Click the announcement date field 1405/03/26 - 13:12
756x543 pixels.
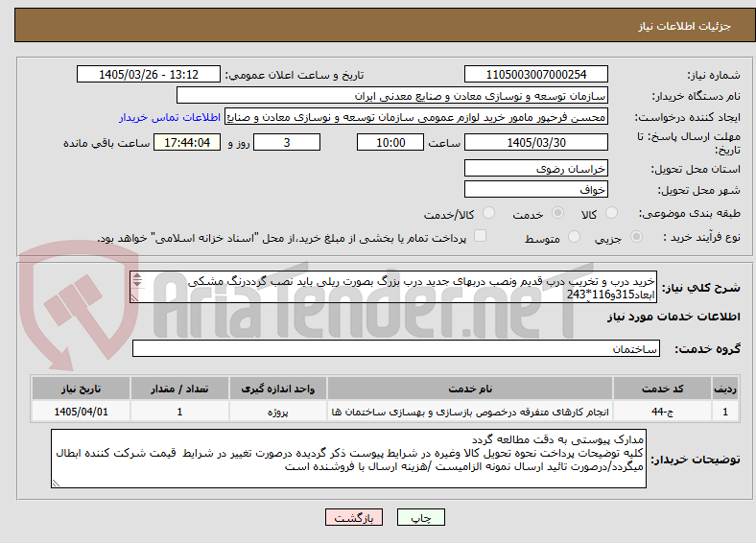point(149,74)
